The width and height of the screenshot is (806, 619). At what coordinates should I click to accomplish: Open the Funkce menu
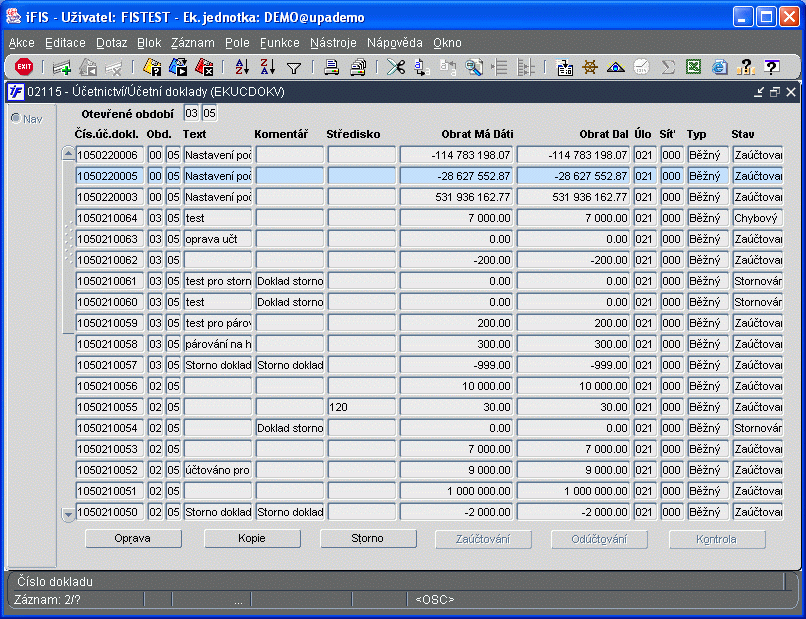tap(280, 43)
